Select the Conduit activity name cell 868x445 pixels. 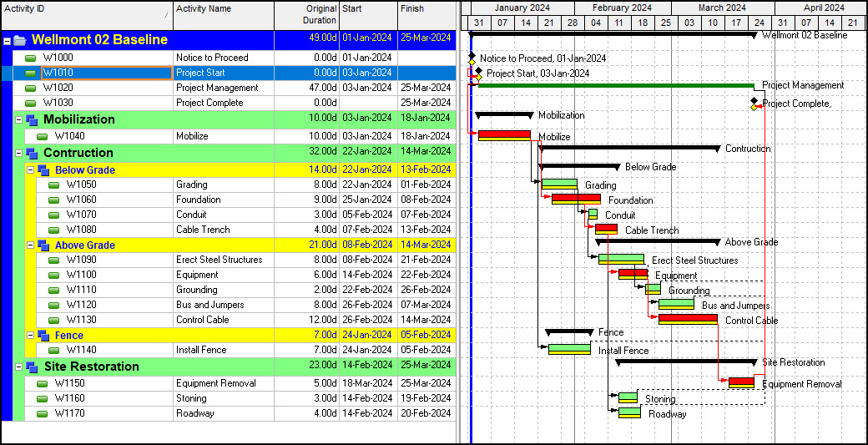(x=224, y=215)
